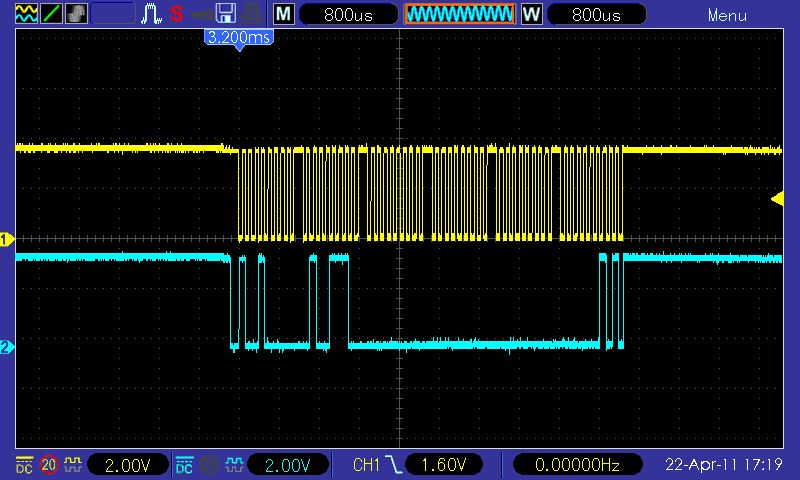Click the cyan CH2 2.00V scale readout
The width and height of the screenshot is (800, 480).
(288, 465)
